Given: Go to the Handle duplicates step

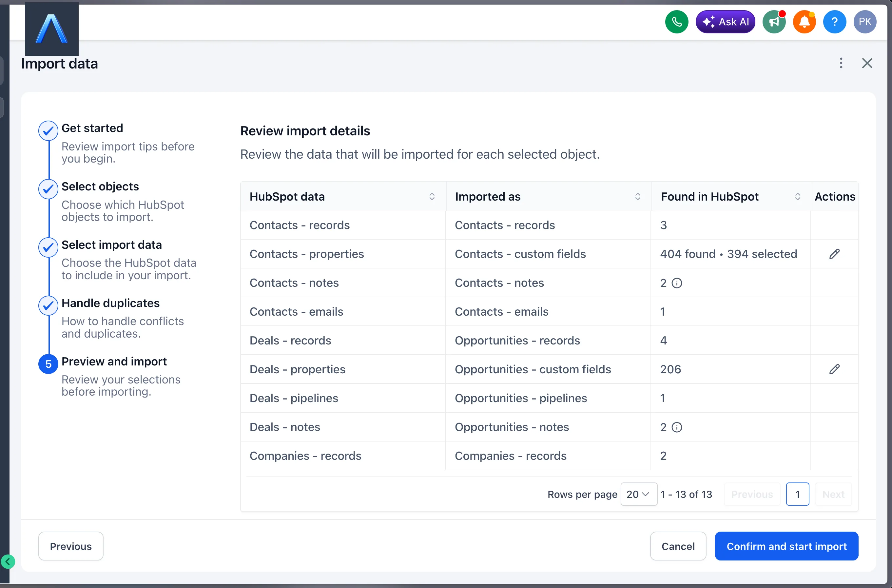Looking at the screenshot, I should click(111, 303).
